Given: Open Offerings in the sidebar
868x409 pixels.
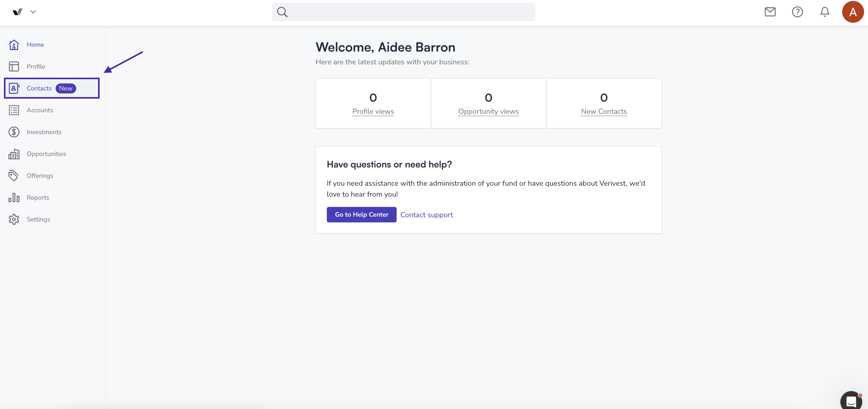Looking at the screenshot, I should click(x=40, y=176).
